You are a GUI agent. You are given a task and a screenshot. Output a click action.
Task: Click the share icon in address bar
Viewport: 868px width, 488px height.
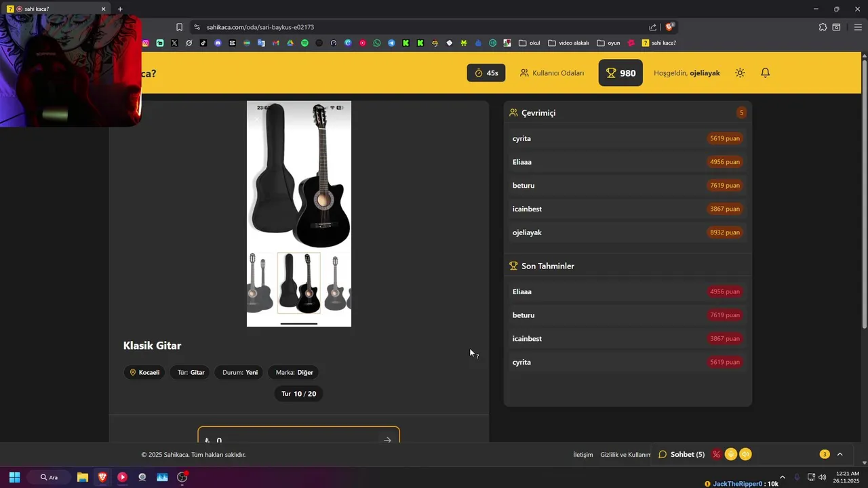[x=652, y=27]
